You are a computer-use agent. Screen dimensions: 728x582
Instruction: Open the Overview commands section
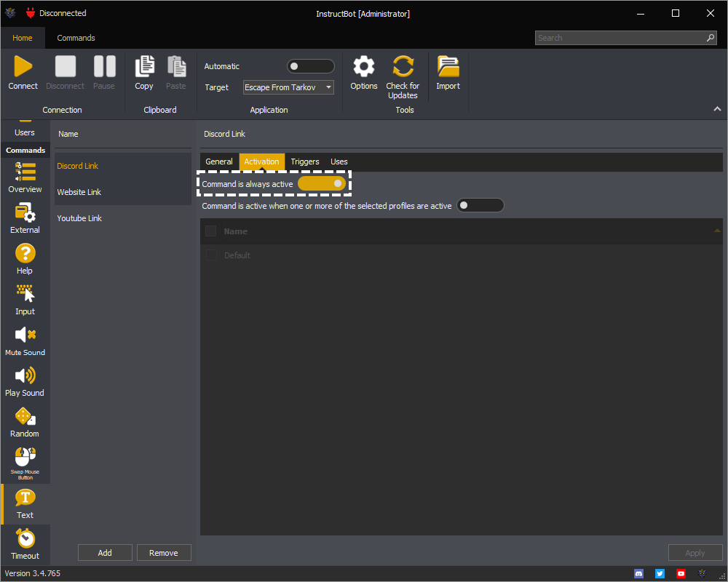[25, 178]
